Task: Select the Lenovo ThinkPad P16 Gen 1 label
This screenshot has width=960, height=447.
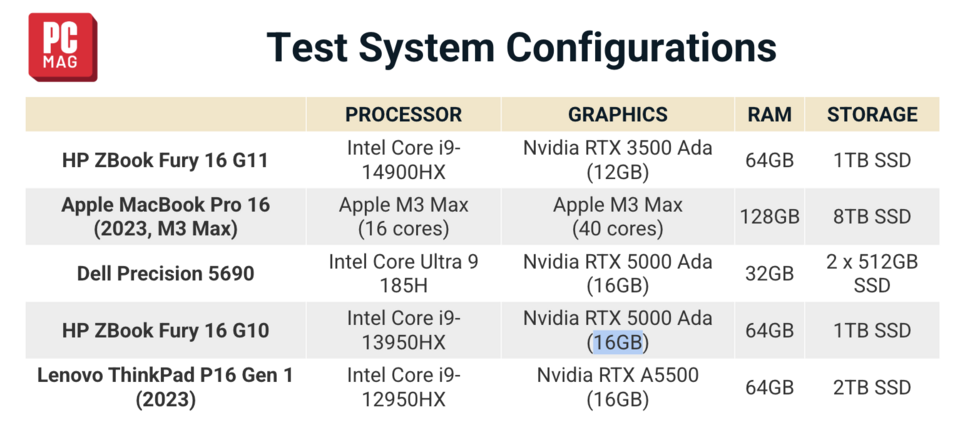Action: pyautogui.click(x=165, y=387)
